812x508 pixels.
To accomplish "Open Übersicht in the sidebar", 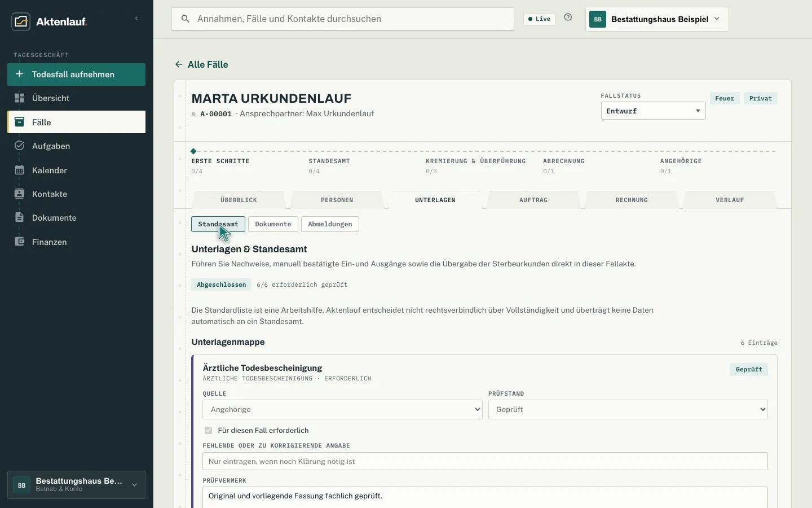I will click(x=76, y=98).
